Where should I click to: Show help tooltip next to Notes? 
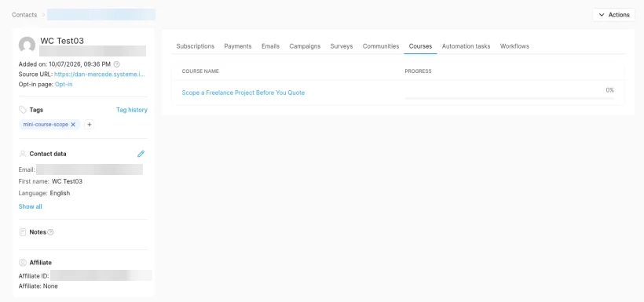[x=50, y=232]
